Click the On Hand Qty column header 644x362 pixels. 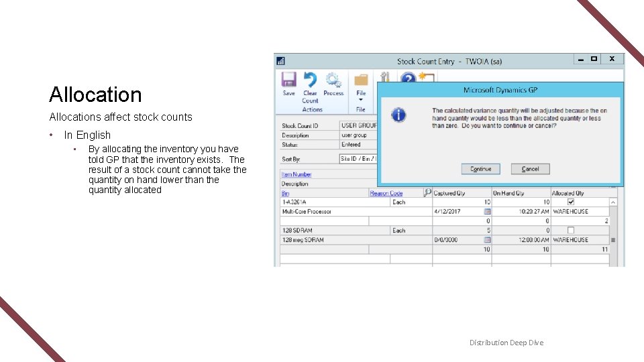pos(521,193)
